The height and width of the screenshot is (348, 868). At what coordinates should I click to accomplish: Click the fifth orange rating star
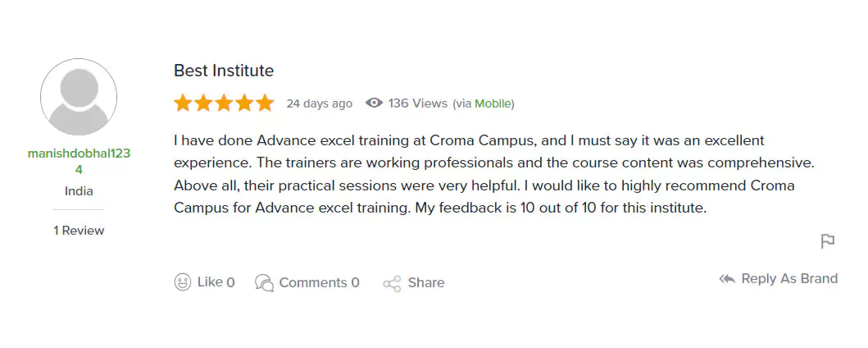click(265, 103)
